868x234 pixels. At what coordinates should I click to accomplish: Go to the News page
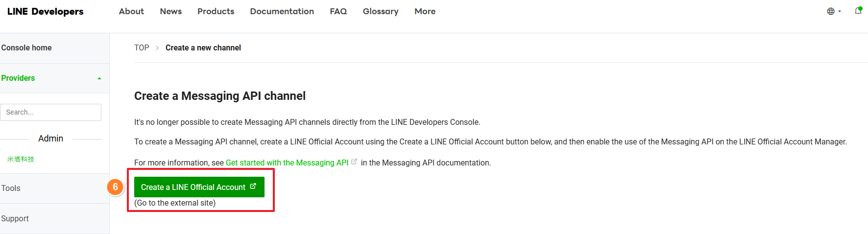(170, 11)
